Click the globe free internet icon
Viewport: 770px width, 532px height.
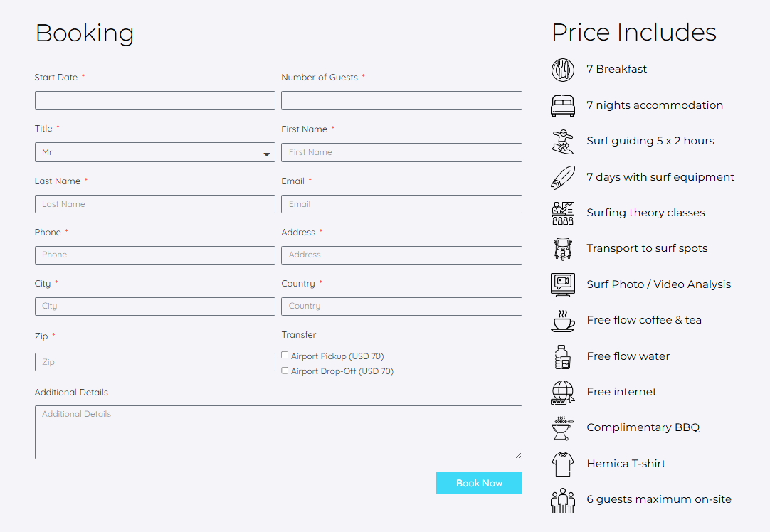(x=562, y=393)
